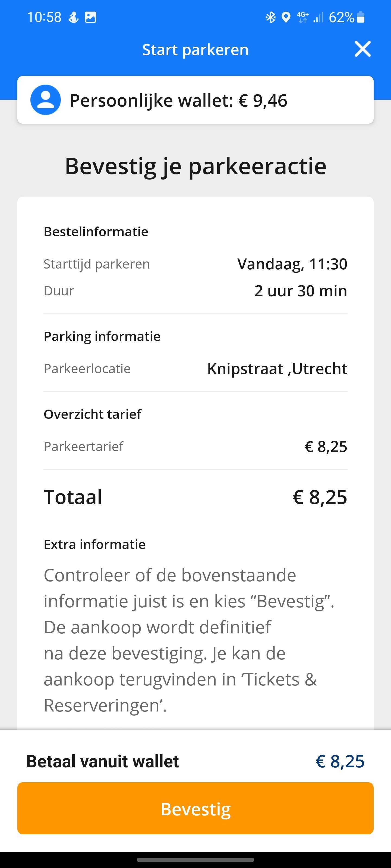Tap the Bluetooth status icon
Image resolution: width=391 pixels, height=868 pixels.
(x=270, y=17)
